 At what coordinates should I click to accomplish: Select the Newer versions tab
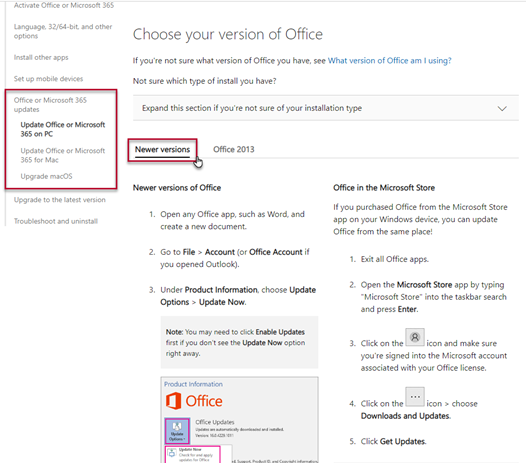(162, 150)
